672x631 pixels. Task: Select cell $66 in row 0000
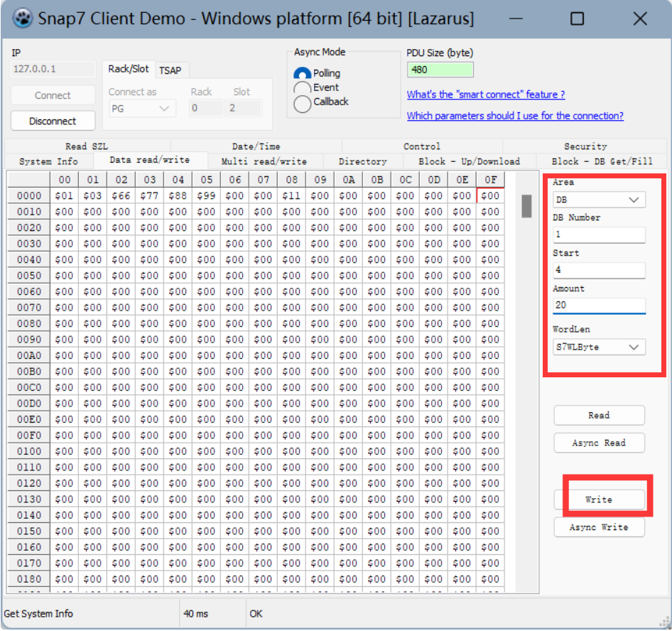click(x=121, y=196)
